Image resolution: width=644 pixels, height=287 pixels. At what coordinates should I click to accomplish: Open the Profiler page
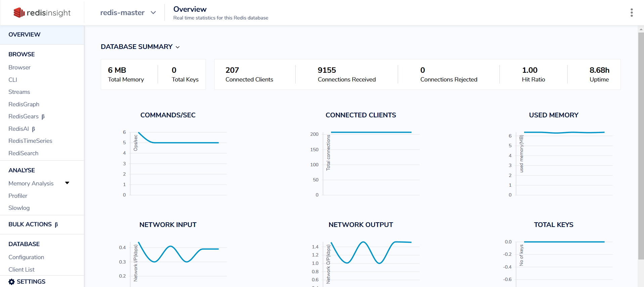click(18, 196)
